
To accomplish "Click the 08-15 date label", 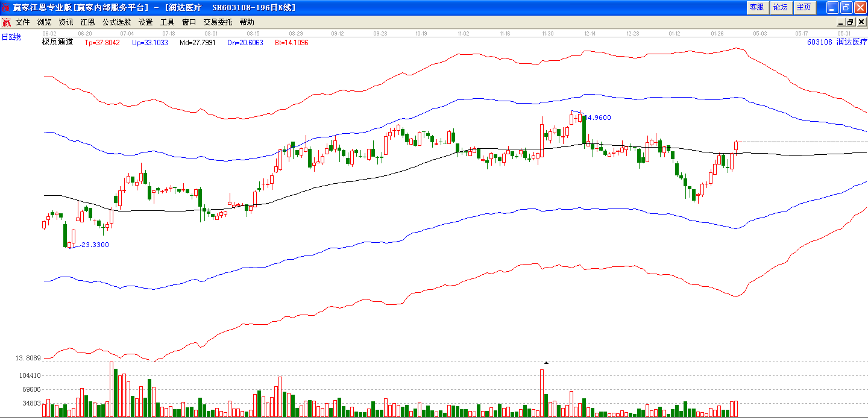I will [x=253, y=34].
